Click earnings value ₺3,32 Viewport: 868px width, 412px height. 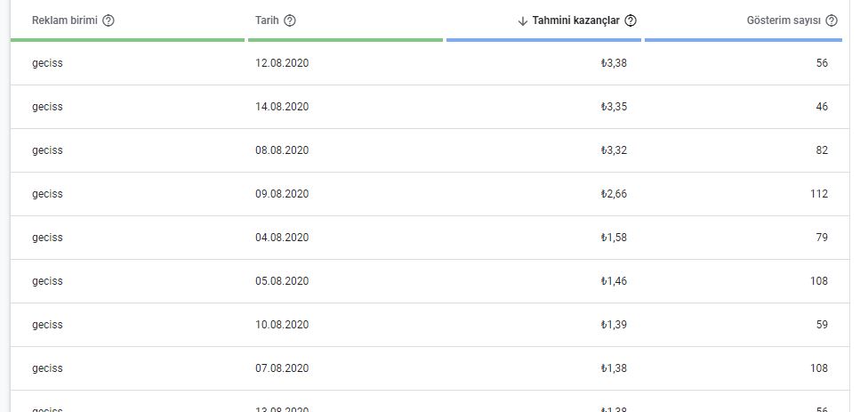click(614, 150)
